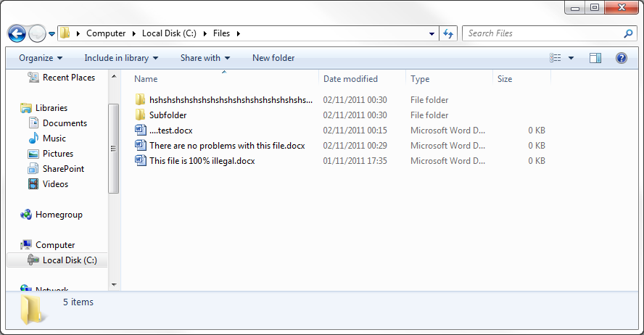Select Local Disk (C:) in the breadcrumb
Image resolution: width=644 pixels, height=335 pixels.
[x=169, y=33]
